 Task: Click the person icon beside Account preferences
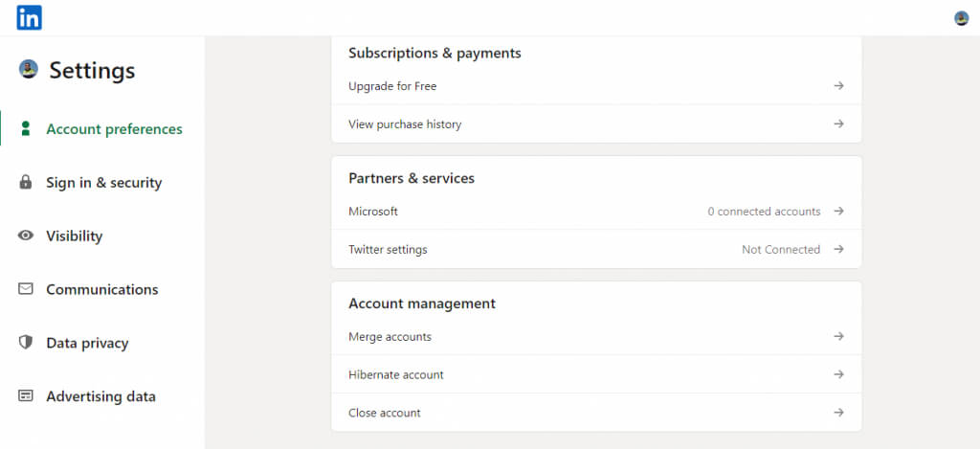pyautogui.click(x=26, y=128)
